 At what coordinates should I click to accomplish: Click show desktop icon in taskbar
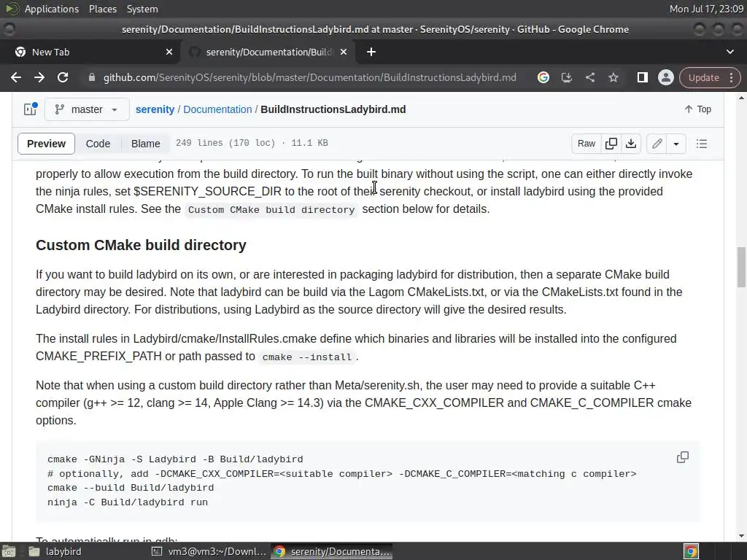pos(9,551)
